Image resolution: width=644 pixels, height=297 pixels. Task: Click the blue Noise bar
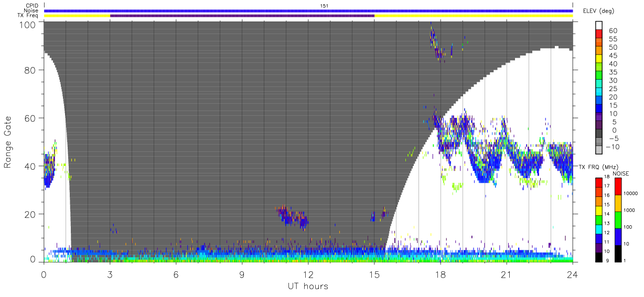click(308, 10)
